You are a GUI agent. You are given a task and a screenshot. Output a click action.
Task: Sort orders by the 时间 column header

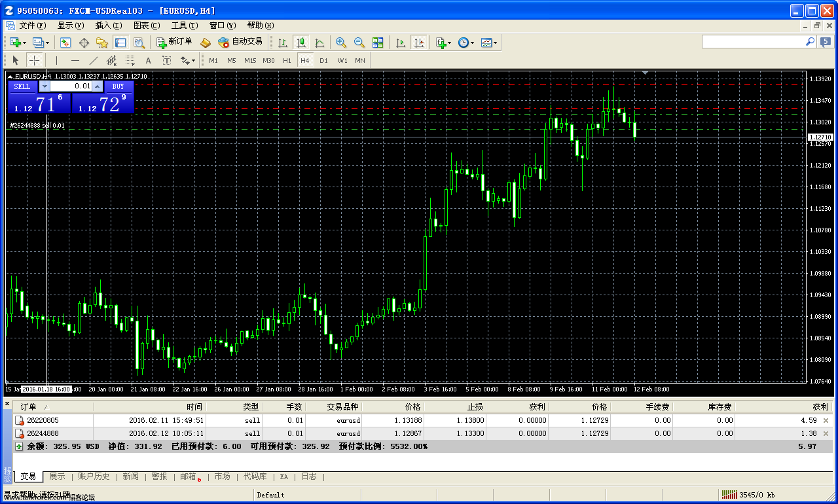(x=149, y=407)
